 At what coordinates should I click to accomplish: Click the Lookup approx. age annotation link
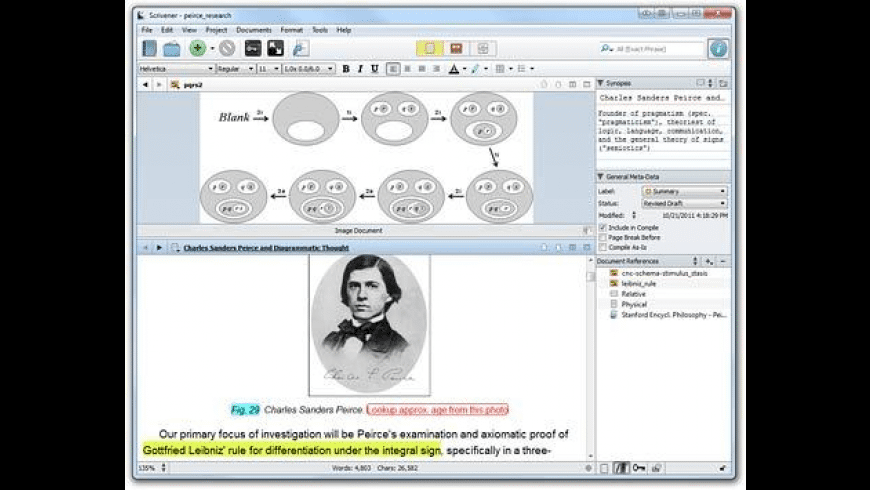click(437, 410)
